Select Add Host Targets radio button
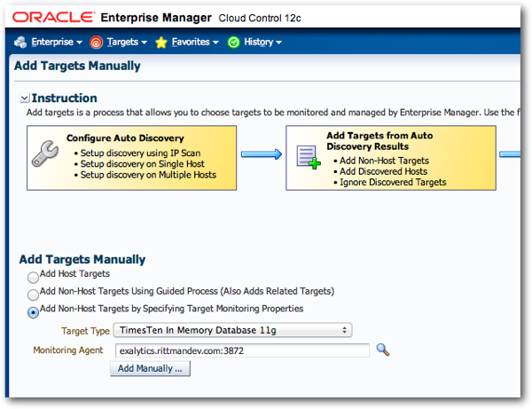This screenshot has height=409, width=532. [33, 278]
